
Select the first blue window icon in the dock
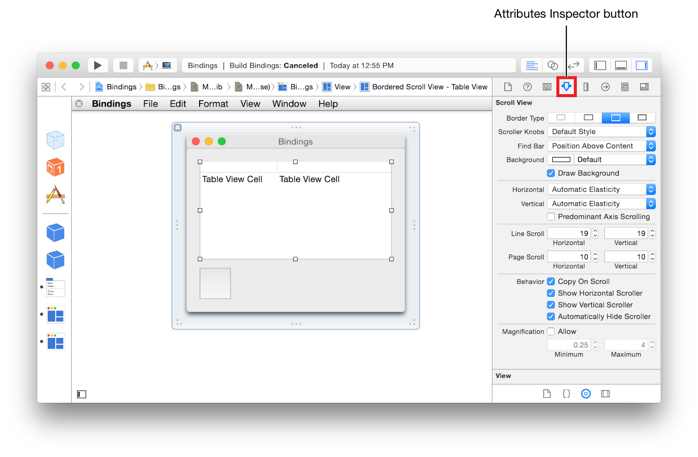pos(56,315)
